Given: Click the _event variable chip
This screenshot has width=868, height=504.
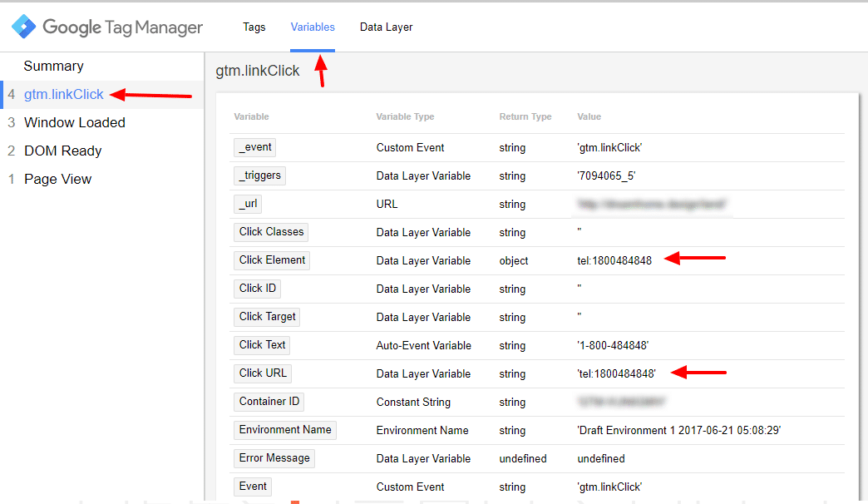Looking at the screenshot, I should [255, 147].
